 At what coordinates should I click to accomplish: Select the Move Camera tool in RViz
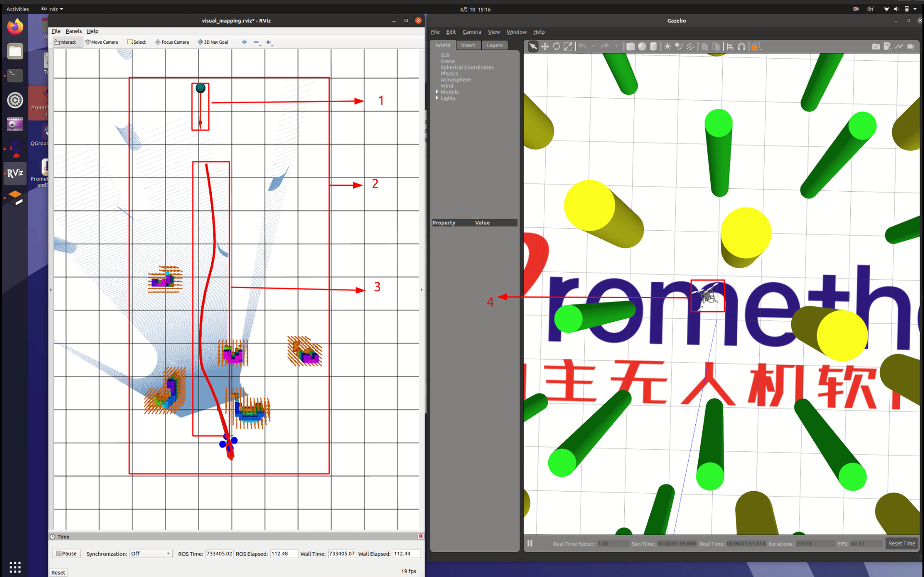point(101,42)
